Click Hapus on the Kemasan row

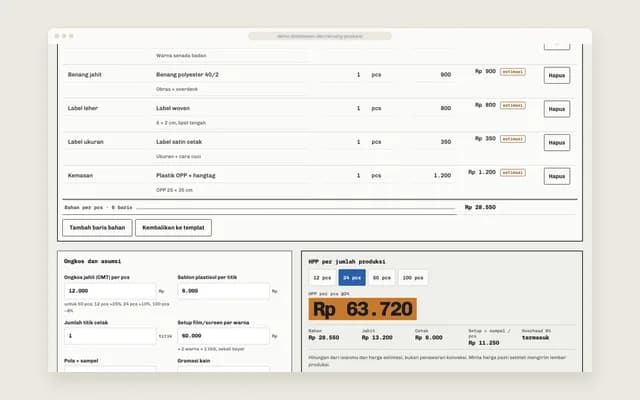[557, 176]
